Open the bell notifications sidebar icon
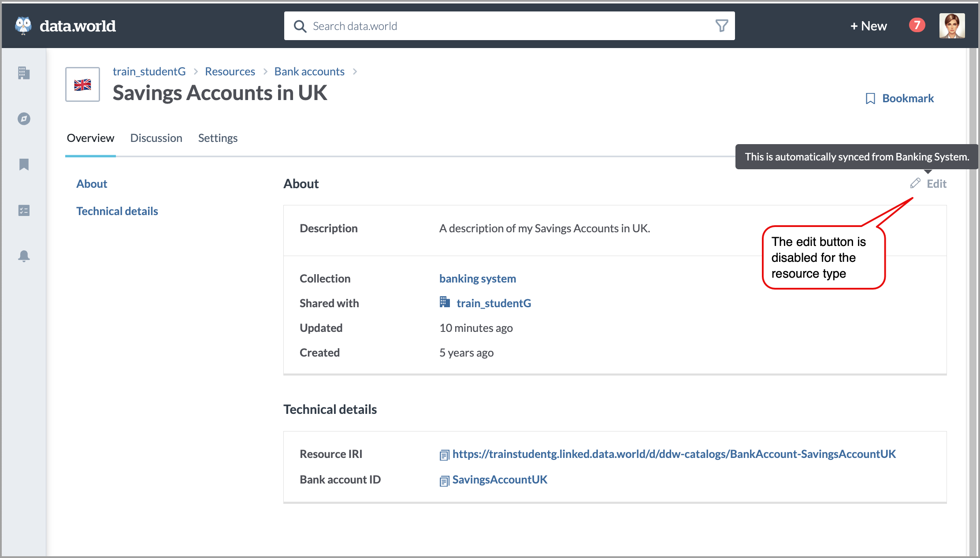Screen dimensions: 980x558 24,256
